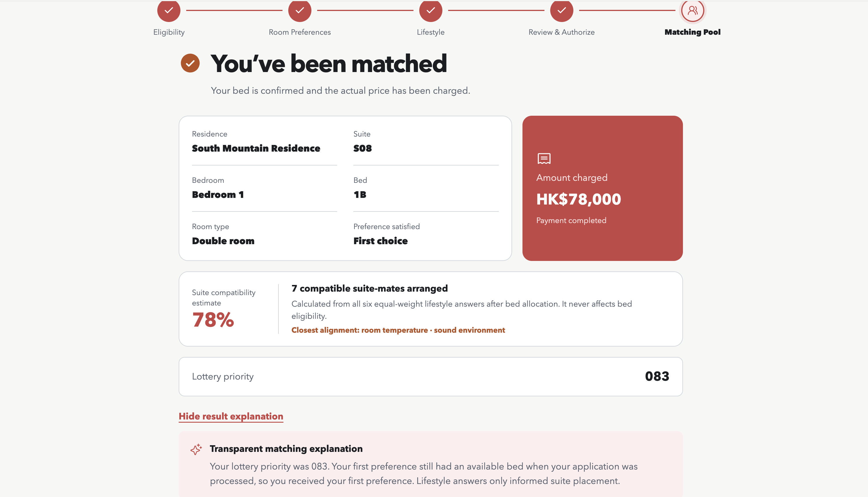Viewport: 868px width, 497px height.
Task: Click the Matching Pool people icon
Action: coord(693,10)
